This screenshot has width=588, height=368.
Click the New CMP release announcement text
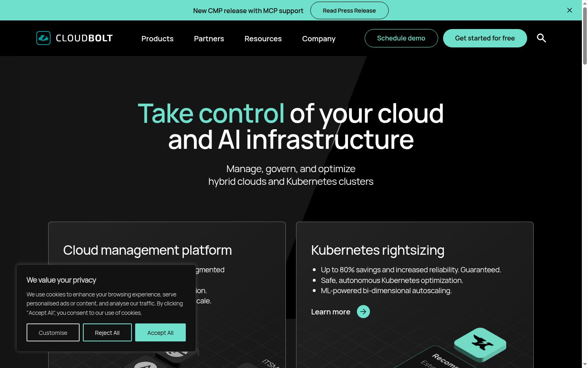248,11
